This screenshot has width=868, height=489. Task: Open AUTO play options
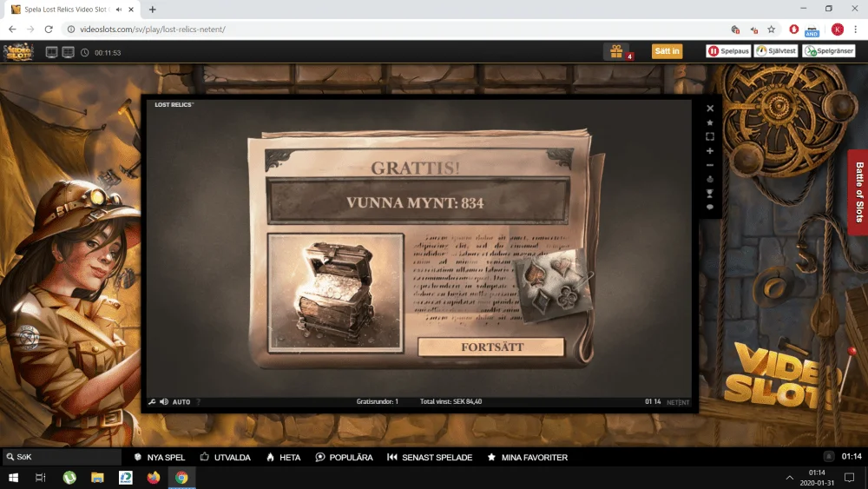point(181,402)
